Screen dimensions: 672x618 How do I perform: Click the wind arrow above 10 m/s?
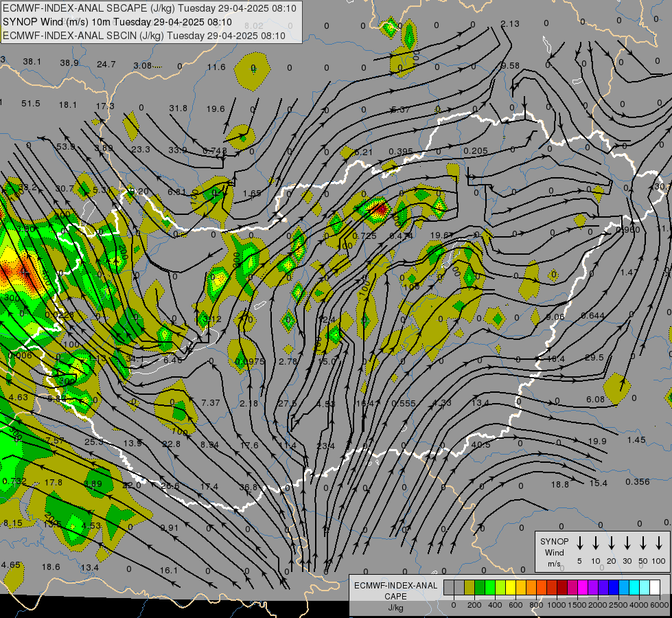pos(596,543)
